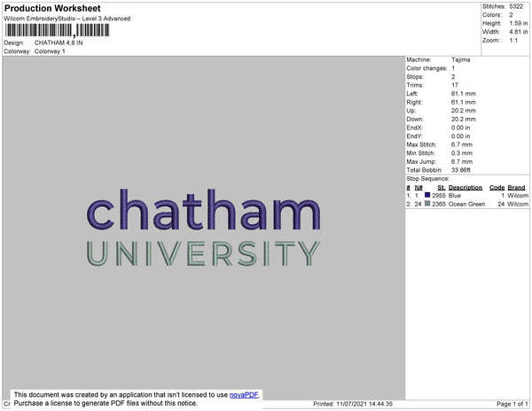Screen dimensions: 532x411
Task: Click the 'Description' column header
Action: 465,188
